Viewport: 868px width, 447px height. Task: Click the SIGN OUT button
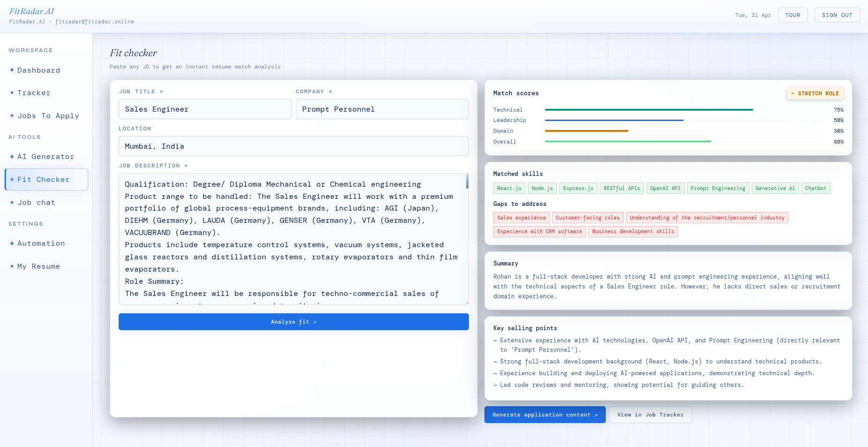[x=837, y=15]
